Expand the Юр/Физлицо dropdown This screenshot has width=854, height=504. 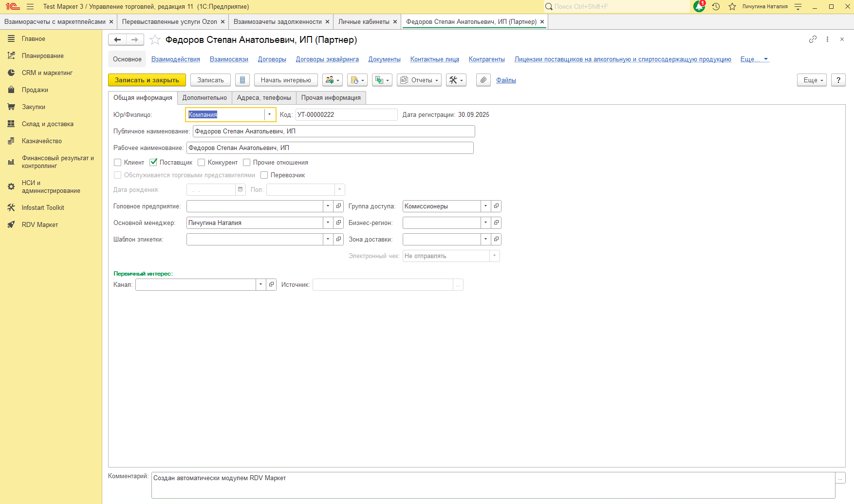coord(269,115)
